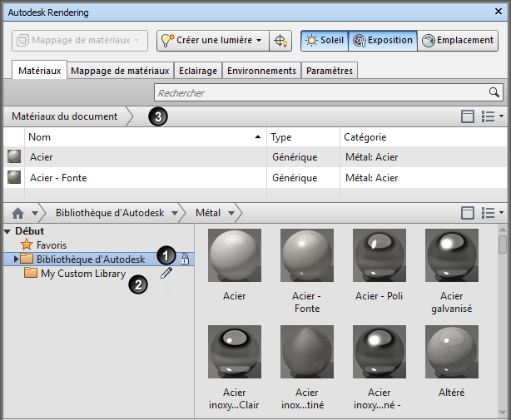511x420 pixels.
Task: Toggle the Soleil sun button
Action: [325, 41]
